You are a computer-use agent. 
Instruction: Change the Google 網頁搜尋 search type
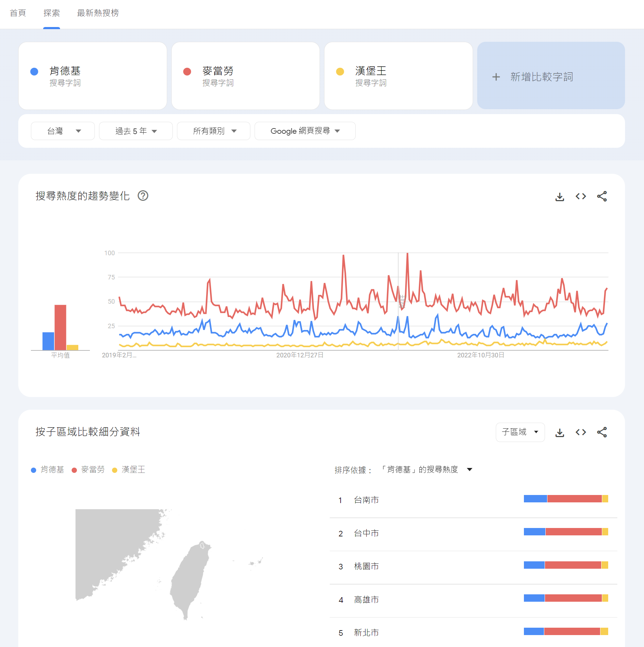point(305,131)
